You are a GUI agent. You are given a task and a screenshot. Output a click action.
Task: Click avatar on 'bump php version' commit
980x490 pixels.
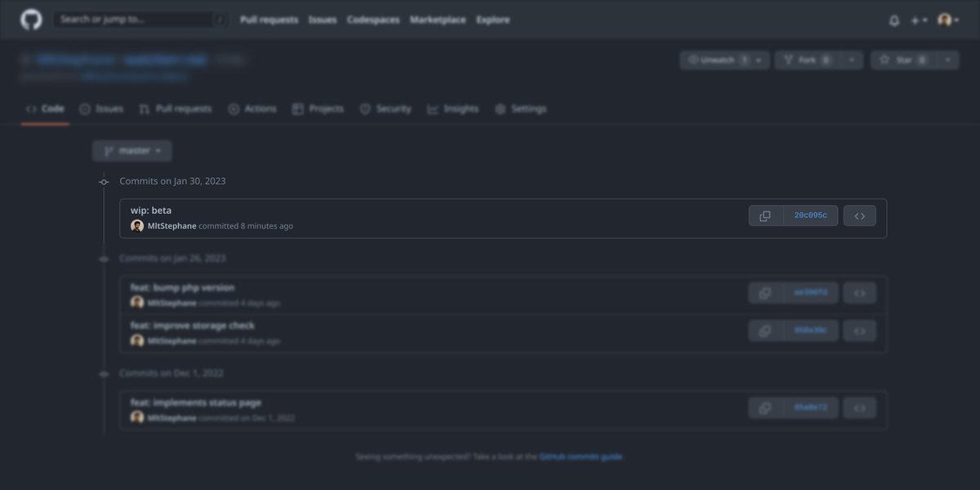coord(137,303)
